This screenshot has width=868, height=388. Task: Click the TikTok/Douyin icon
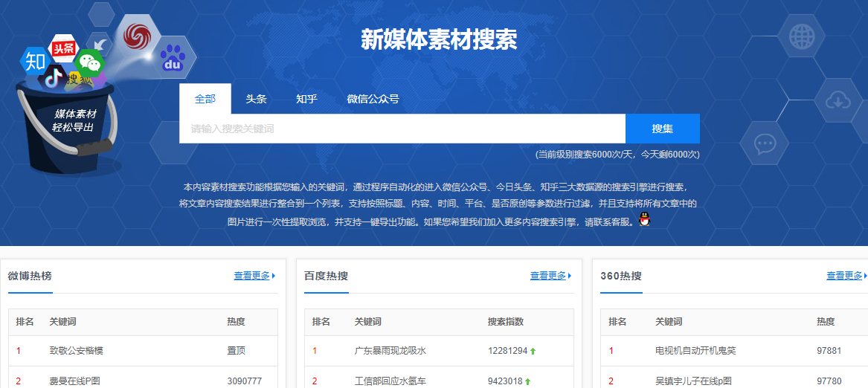53,79
